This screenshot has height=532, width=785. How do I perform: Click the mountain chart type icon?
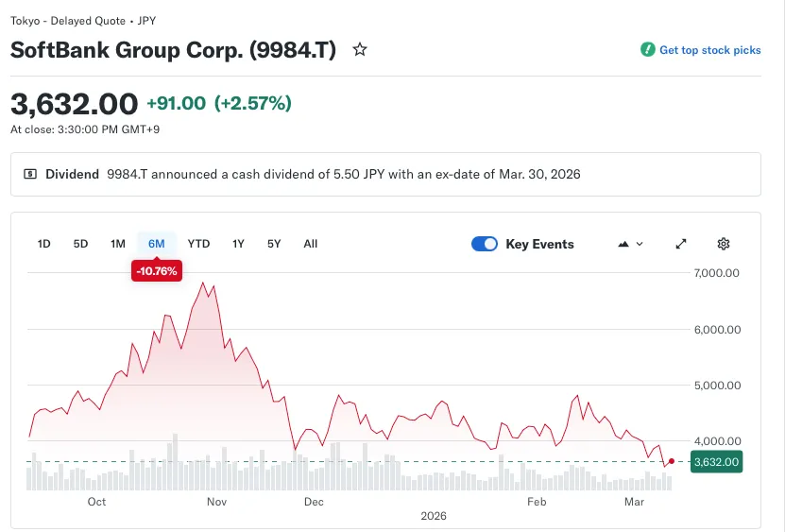pyautogui.click(x=623, y=244)
